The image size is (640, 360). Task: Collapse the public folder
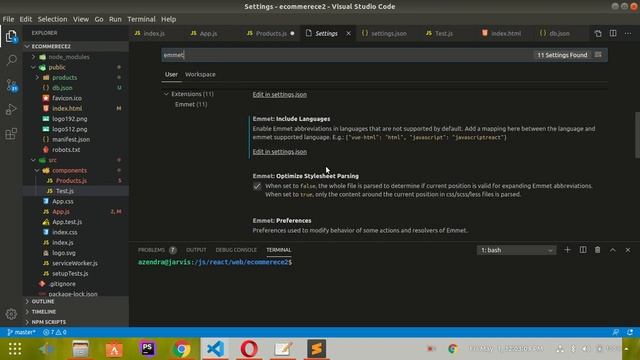(33, 67)
